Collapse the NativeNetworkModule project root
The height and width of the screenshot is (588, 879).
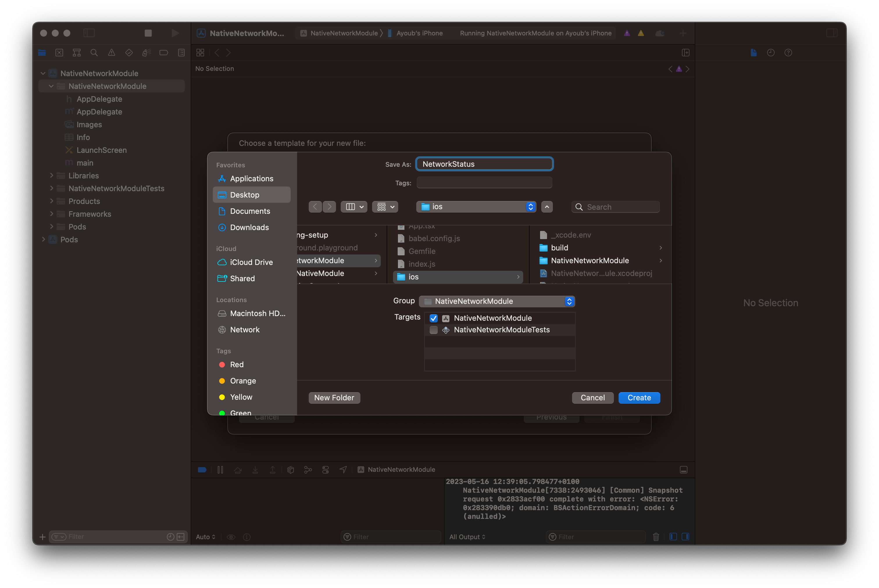[x=43, y=73]
